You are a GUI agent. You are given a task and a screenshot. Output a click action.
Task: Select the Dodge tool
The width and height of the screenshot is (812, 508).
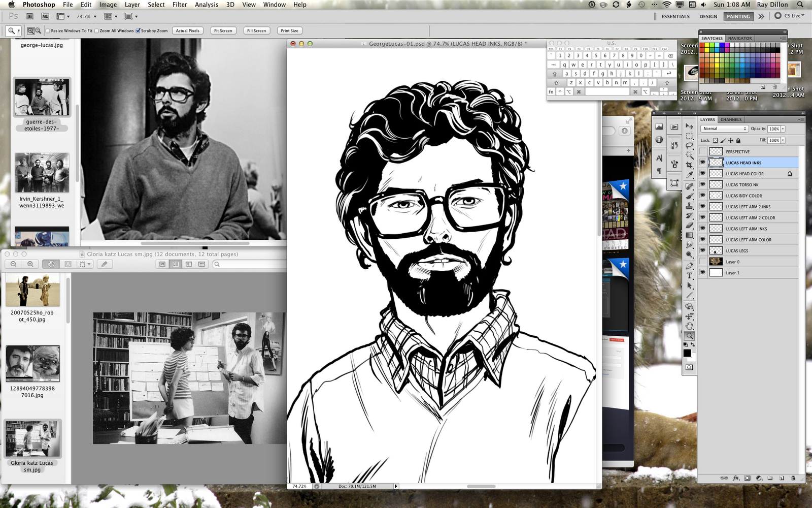[x=689, y=255]
